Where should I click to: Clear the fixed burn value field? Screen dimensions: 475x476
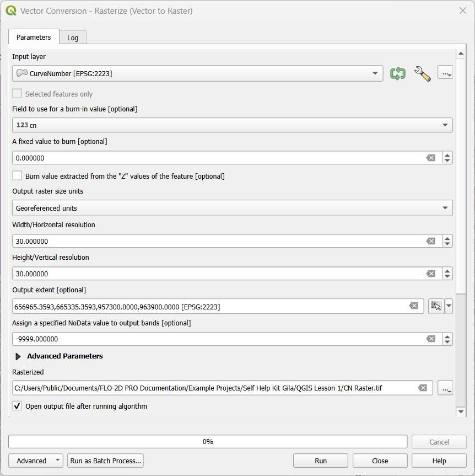tap(431, 158)
